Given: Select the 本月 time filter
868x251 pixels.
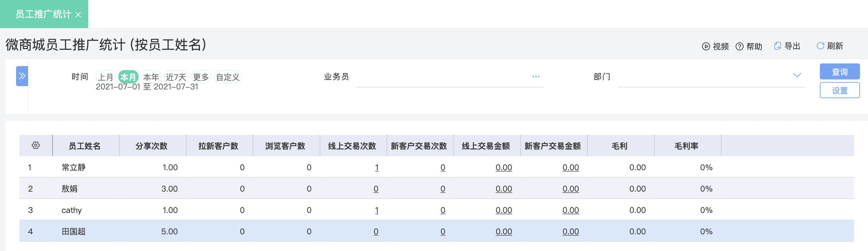Looking at the screenshot, I should tap(128, 77).
